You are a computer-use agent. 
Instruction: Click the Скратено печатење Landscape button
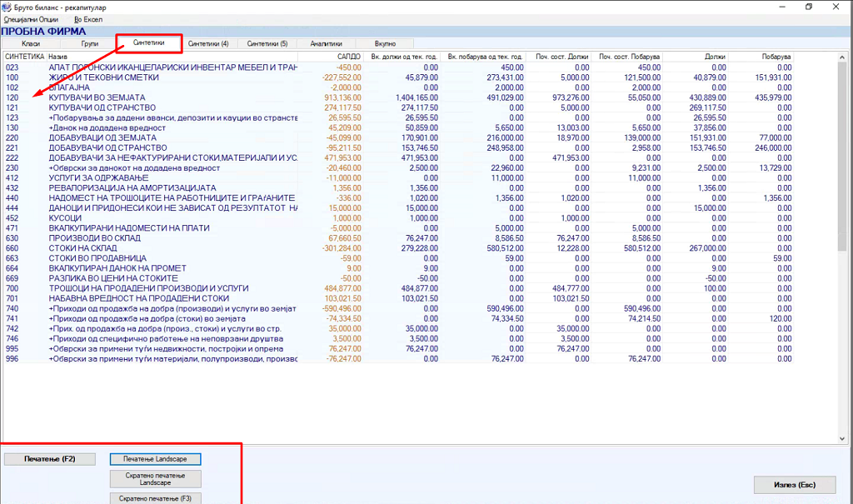click(155, 479)
